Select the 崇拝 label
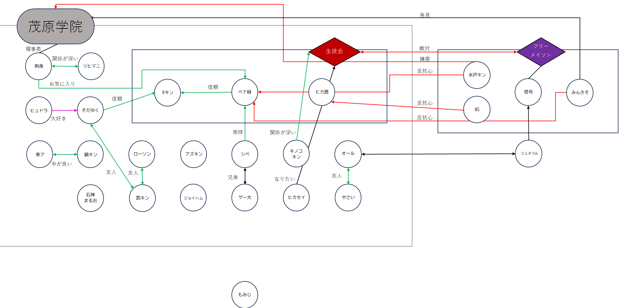 click(x=238, y=132)
